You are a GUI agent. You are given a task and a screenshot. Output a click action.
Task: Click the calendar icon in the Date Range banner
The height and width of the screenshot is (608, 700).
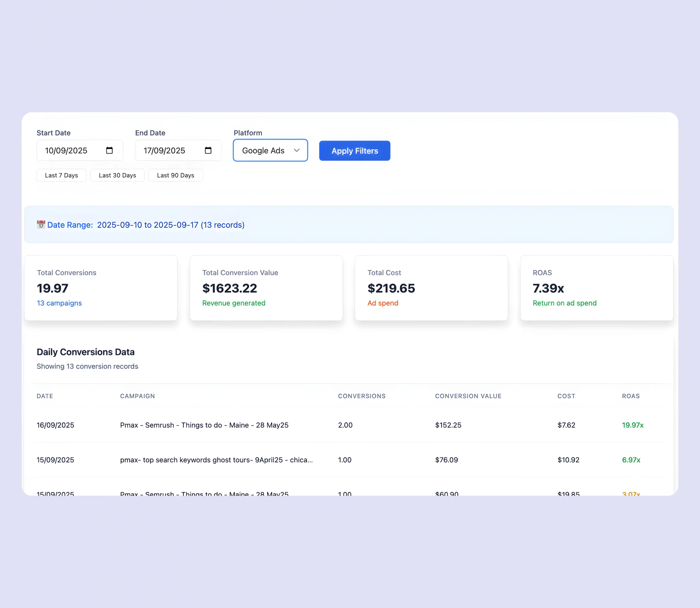click(x=40, y=225)
